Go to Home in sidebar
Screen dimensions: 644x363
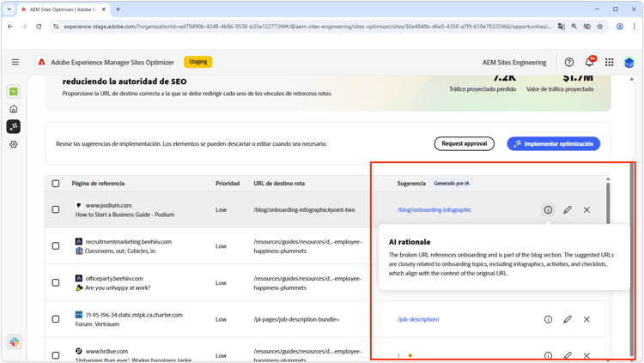tap(14, 109)
